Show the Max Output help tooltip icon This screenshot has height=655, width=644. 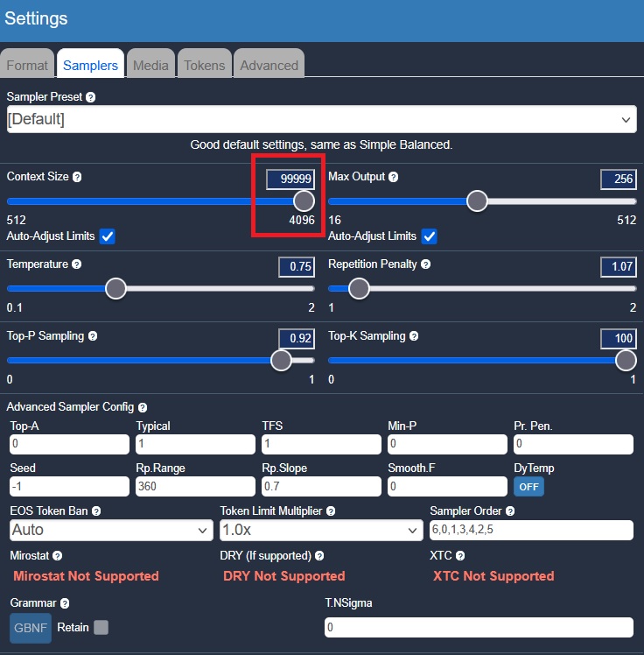point(393,177)
